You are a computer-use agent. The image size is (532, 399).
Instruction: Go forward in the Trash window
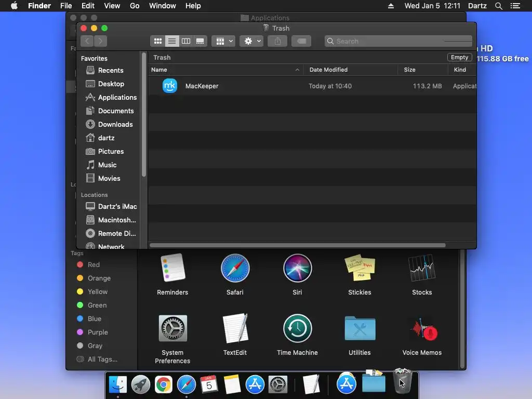click(100, 41)
